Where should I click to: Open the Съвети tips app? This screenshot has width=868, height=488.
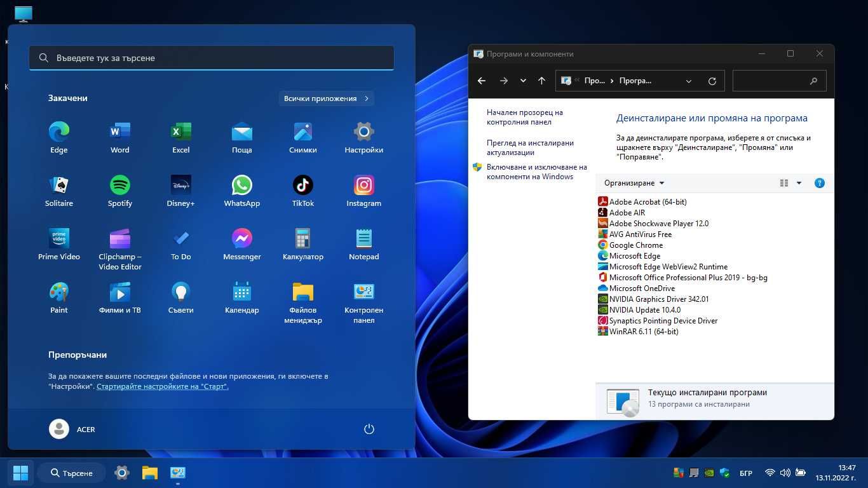[181, 298]
